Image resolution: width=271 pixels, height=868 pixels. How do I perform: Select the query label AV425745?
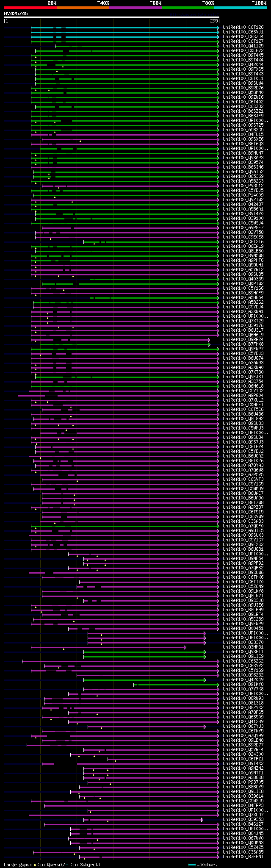16,14
